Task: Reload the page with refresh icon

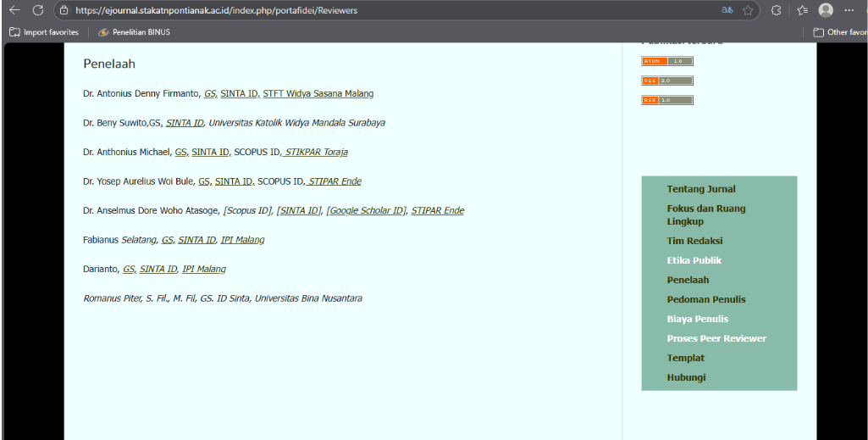Action: [x=38, y=10]
